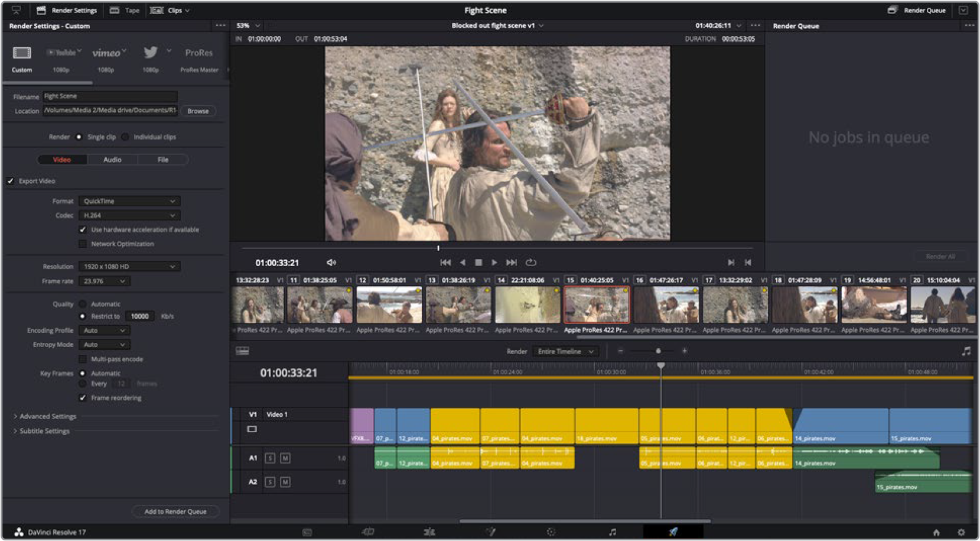
Task: Open the Resolution 1920 x 1080 HD dropdown
Action: tap(129, 267)
